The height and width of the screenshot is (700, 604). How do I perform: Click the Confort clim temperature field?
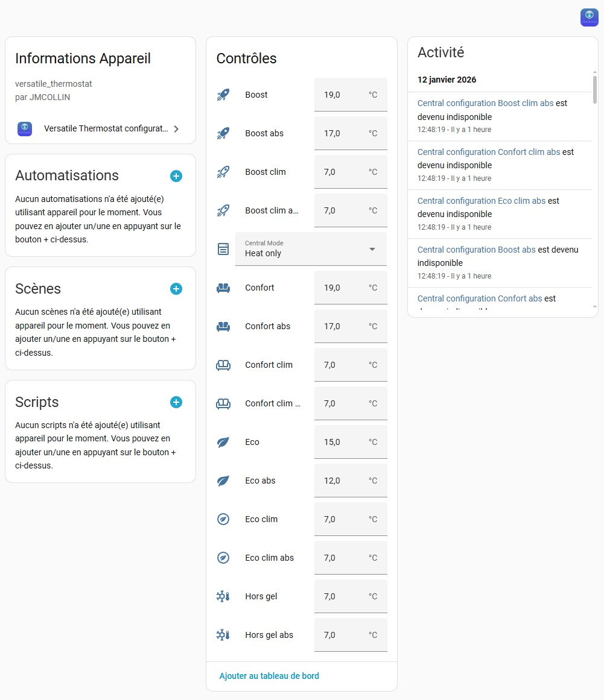(351, 365)
